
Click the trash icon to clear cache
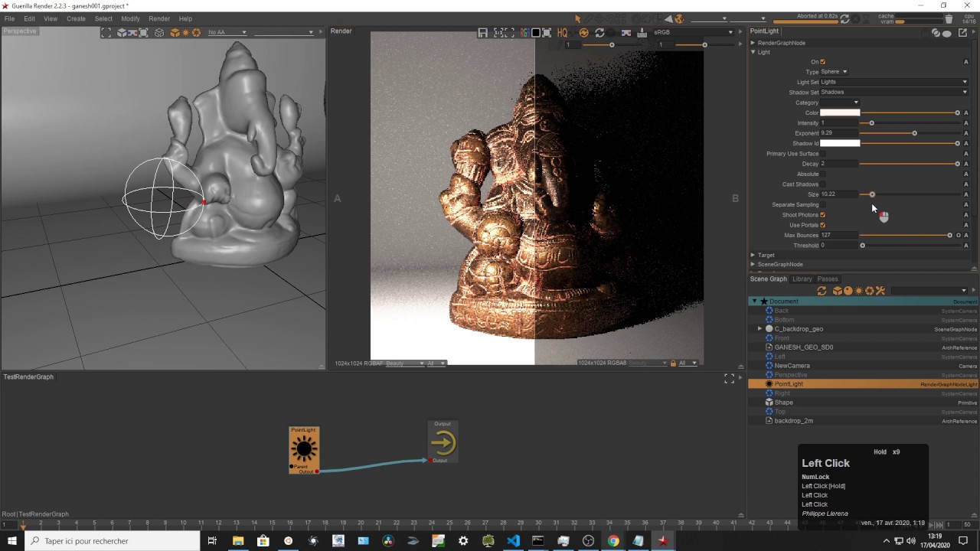(x=949, y=19)
